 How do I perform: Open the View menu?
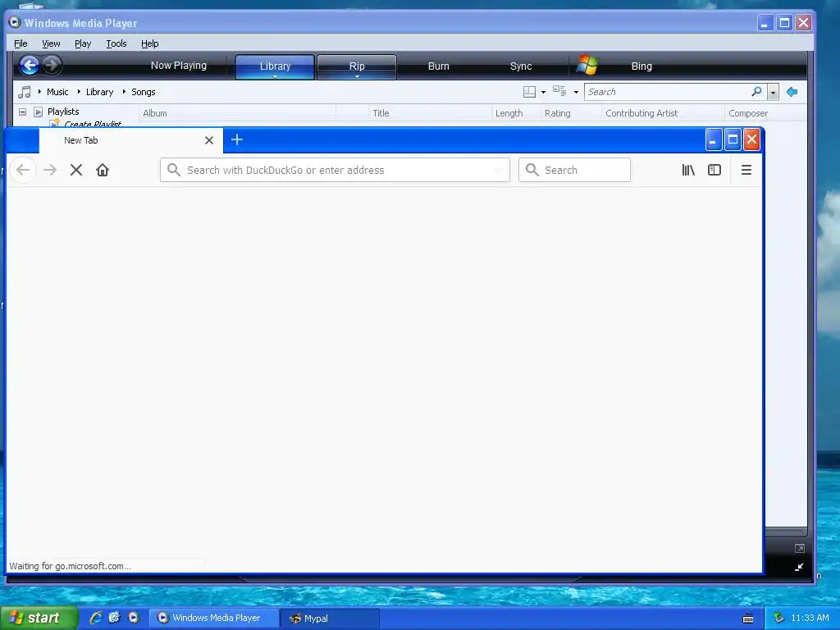pyautogui.click(x=51, y=43)
